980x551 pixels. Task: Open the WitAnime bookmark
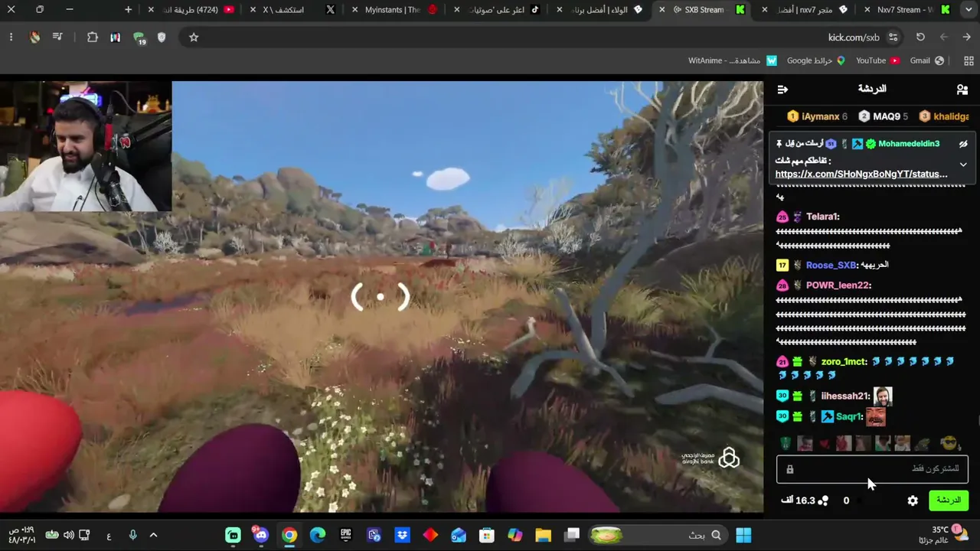pos(733,60)
